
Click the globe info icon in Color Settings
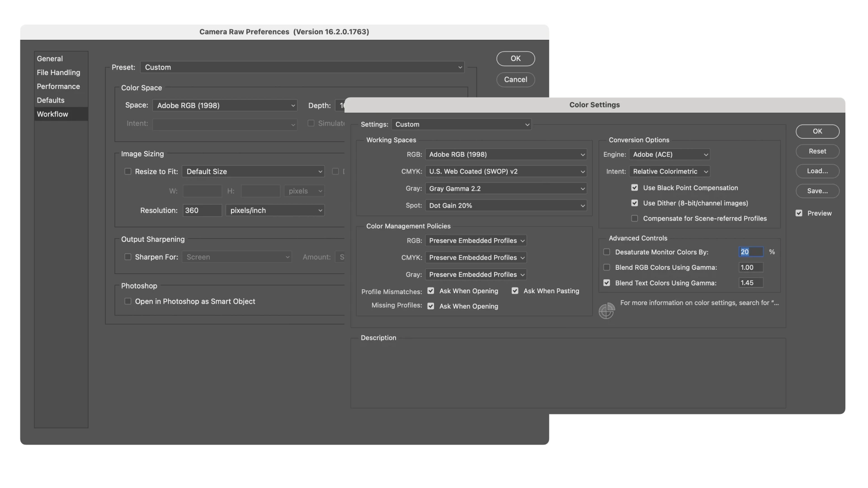[x=606, y=310]
